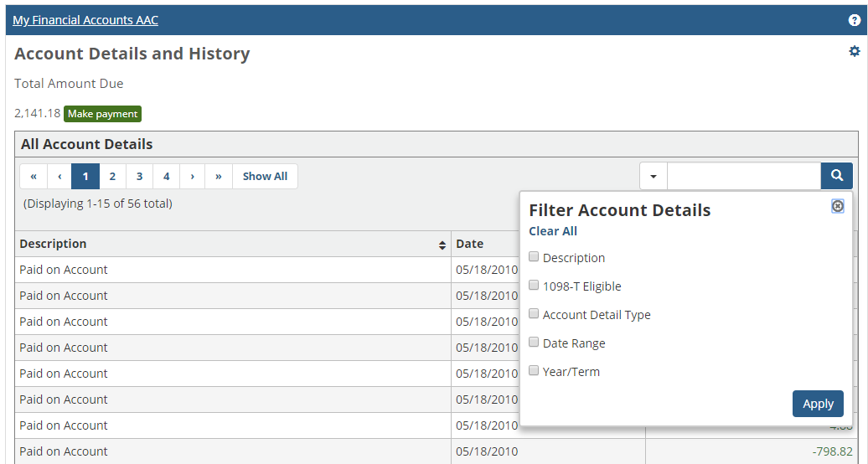868x464 pixels.
Task: Tick the Account Detail Type checkbox
Action: [x=534, y=314]
